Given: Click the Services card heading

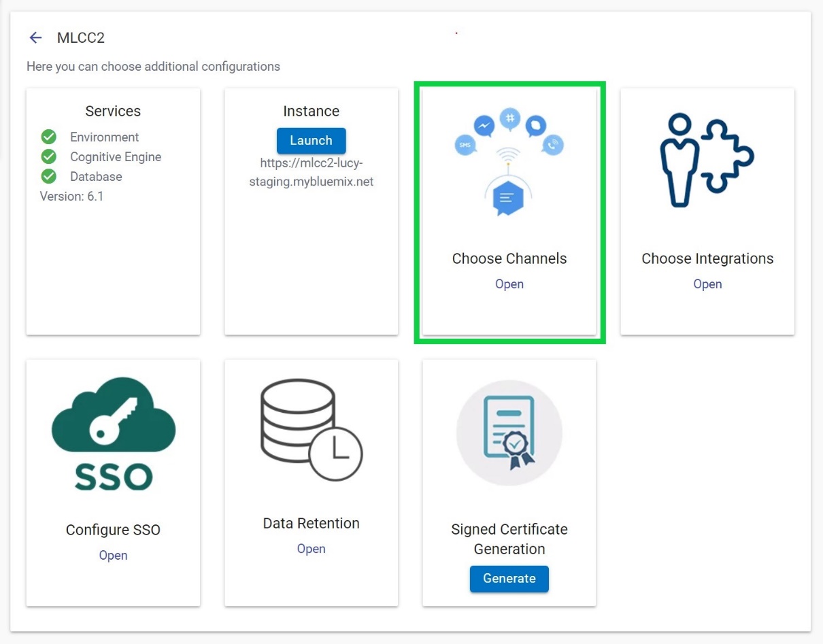Looking at the screenshot, I should pos(113,112).
